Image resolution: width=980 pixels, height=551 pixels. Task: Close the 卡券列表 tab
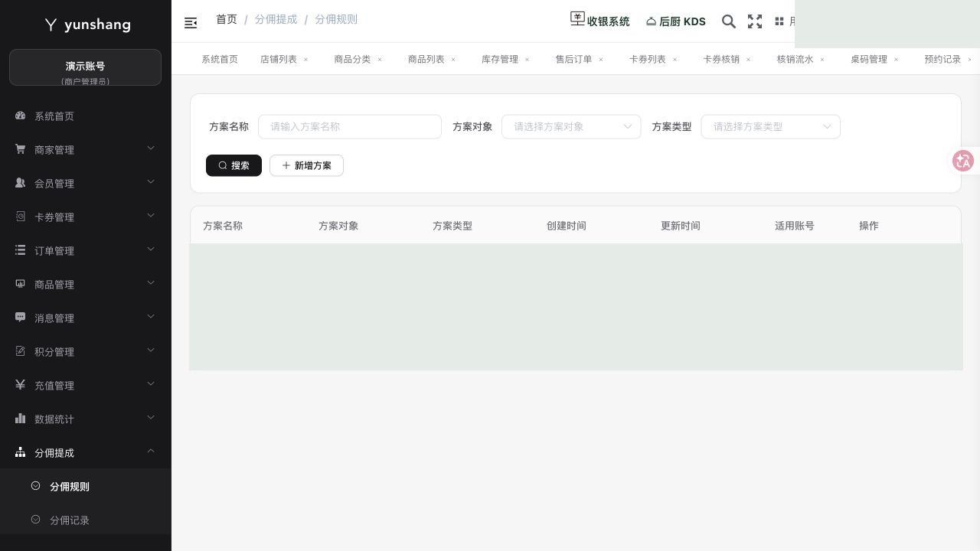[x=675, y=59]
